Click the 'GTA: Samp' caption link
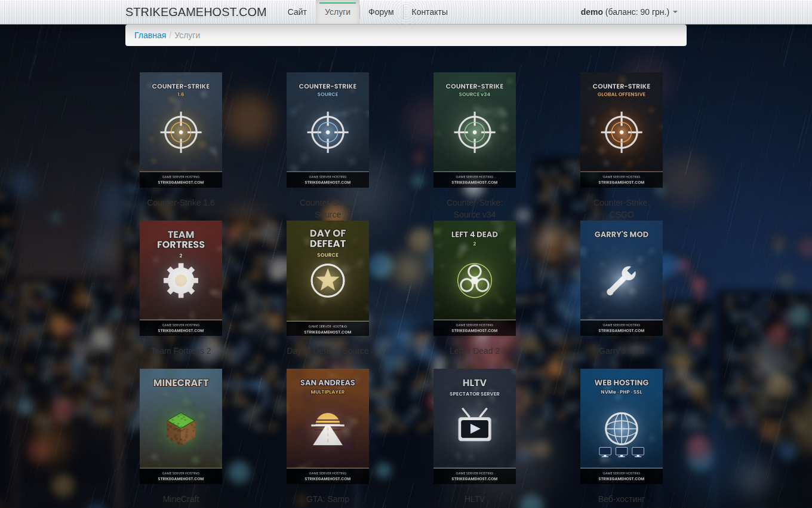 (x=328, y=499)
